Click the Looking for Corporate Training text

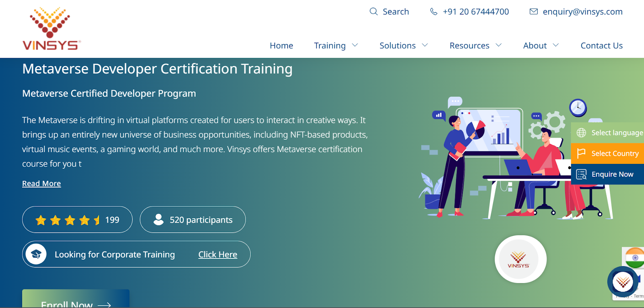point(115,254)
